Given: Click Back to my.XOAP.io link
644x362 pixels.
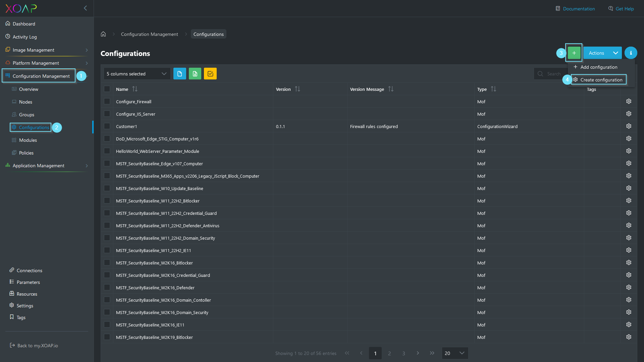Looking at the screenshot, I should point(34,346).
